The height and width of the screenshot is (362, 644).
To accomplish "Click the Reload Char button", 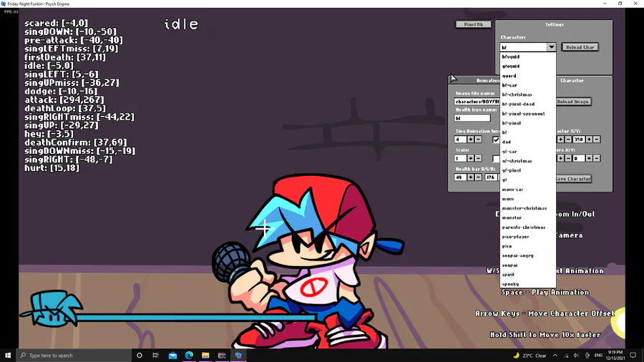I will tap(580, 47).
